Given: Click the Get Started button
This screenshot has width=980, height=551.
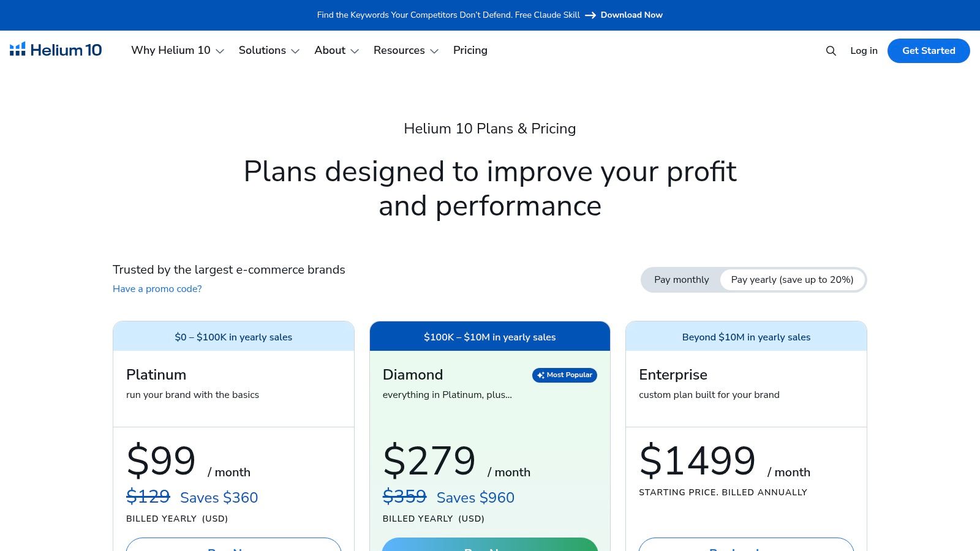Looking at the screenshot, I should (929, 51).
